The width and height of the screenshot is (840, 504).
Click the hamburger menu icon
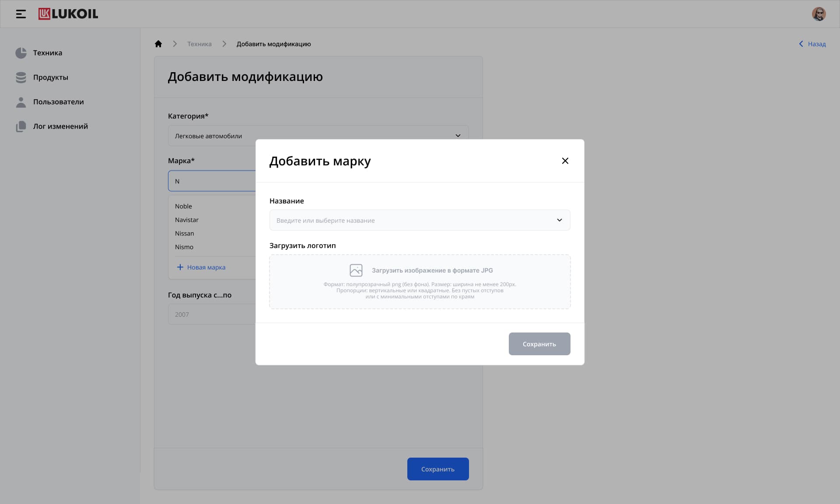21,14
